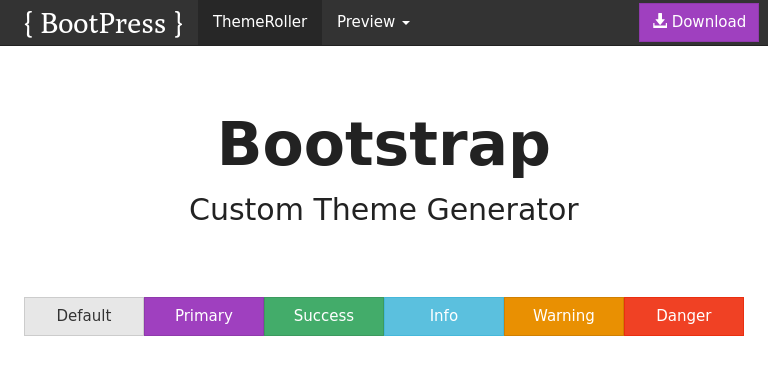768x384 pixels.
Task: Click the BootPress brand logo
Action: (103, 23)
